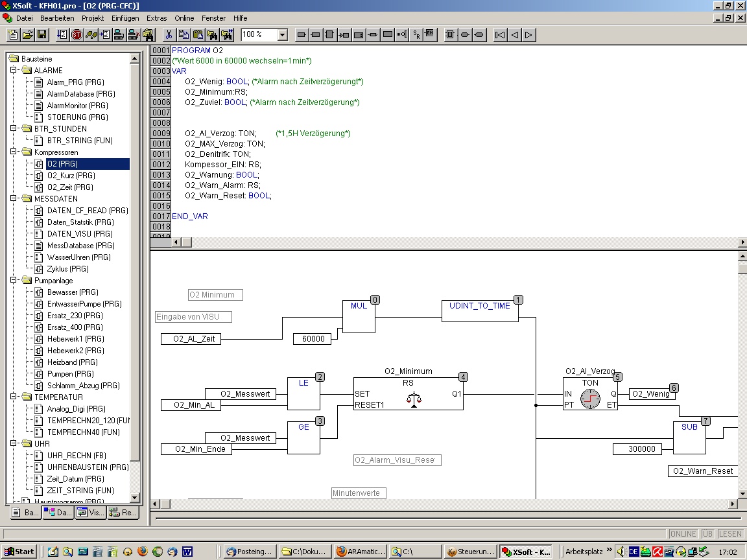Collapse the TEMPERATUR folder
The height and width of the screenshot is (560, 747).
(14, 397)
